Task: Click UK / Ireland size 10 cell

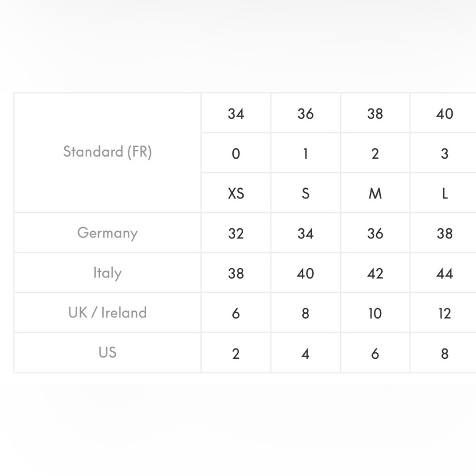Action: pyautogui.click(x=375, y=313)
